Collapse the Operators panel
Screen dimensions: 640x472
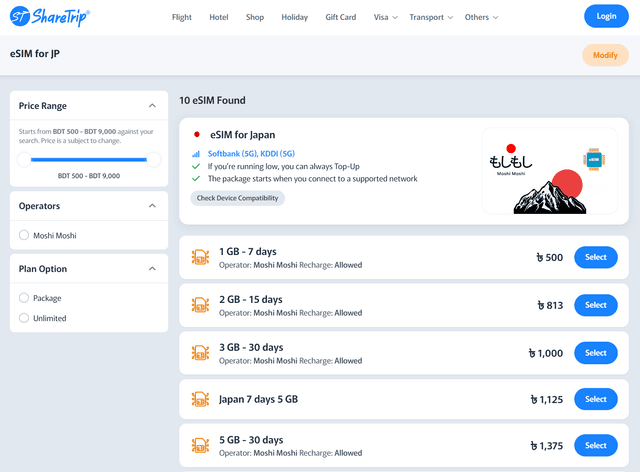pyautogui.click(x=152, y=206)
